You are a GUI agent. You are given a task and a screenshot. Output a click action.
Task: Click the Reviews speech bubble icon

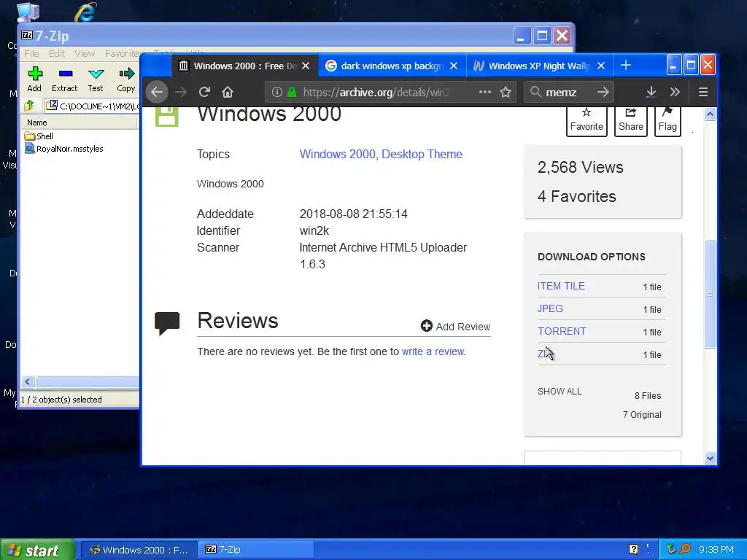(x=167, y=323)
